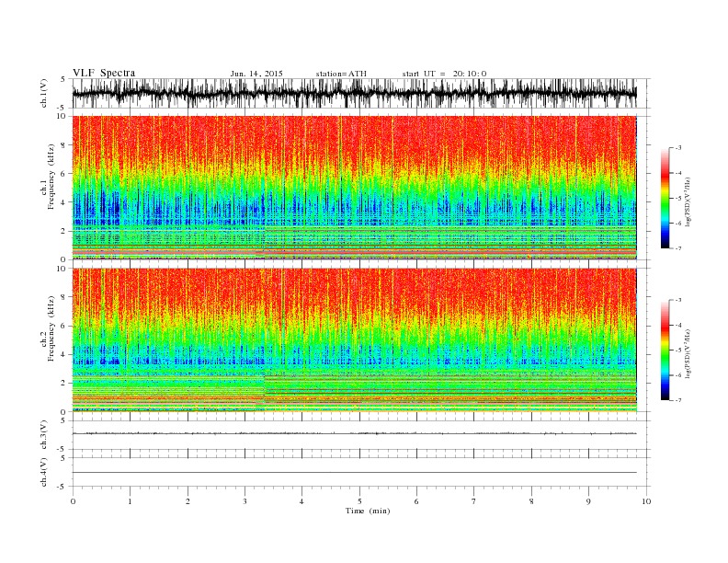Click the "station=ATH" header label

[341, 74]
